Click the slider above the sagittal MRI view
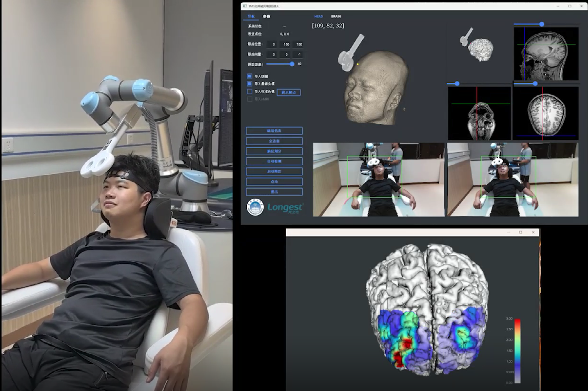 (542, 24)
